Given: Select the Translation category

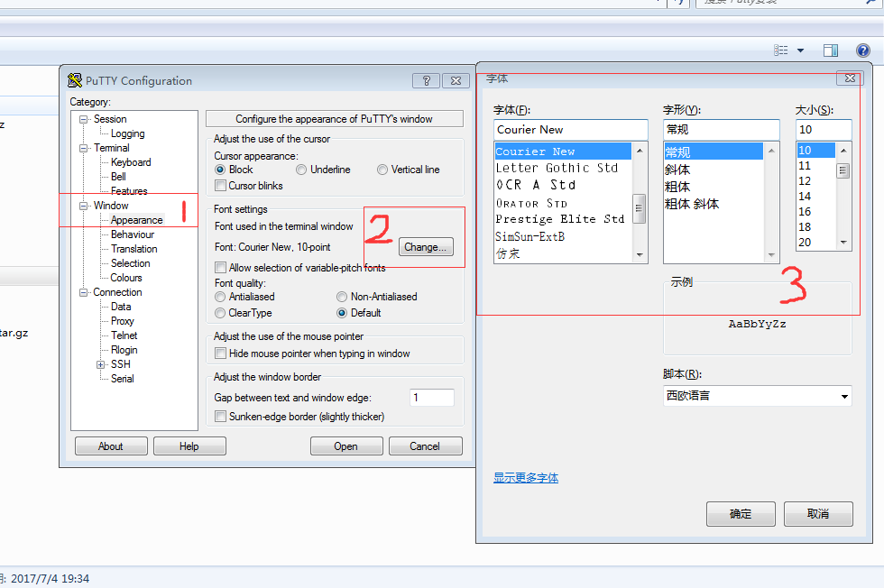Looking at the screenshot, I should (x=134, y=249).
